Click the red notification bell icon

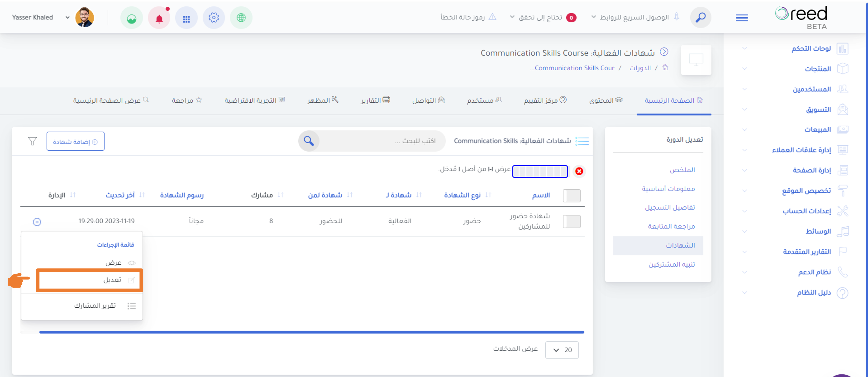[159, 18]
